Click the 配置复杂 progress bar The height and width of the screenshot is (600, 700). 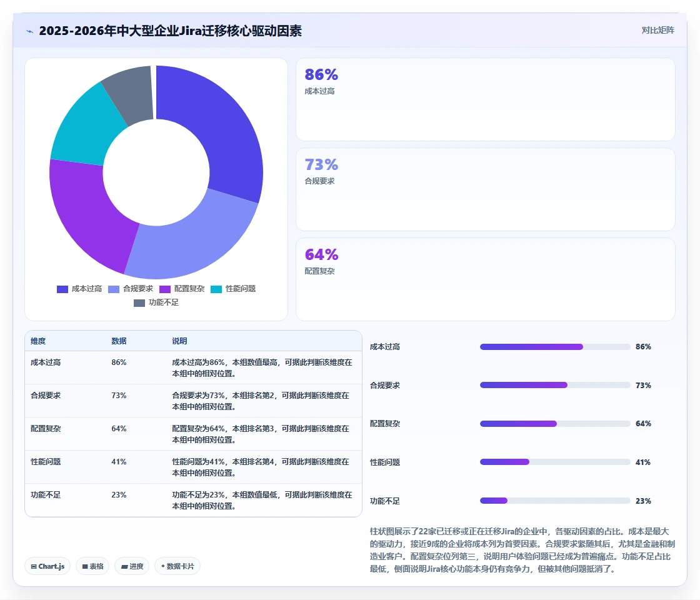click(x=555, y=424)
